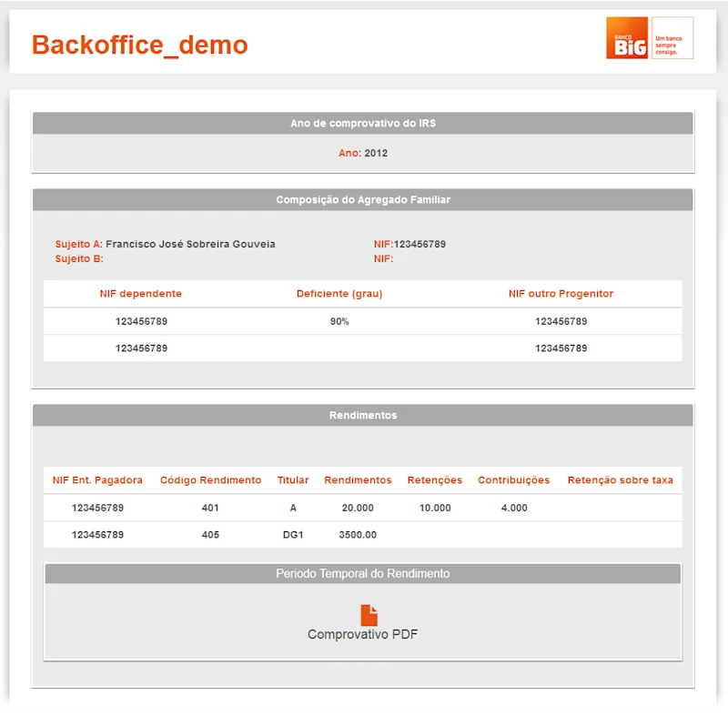Click the Rendimentos column header in the table
This screenshot has width=728, height=716.
[x=358, y=480]
